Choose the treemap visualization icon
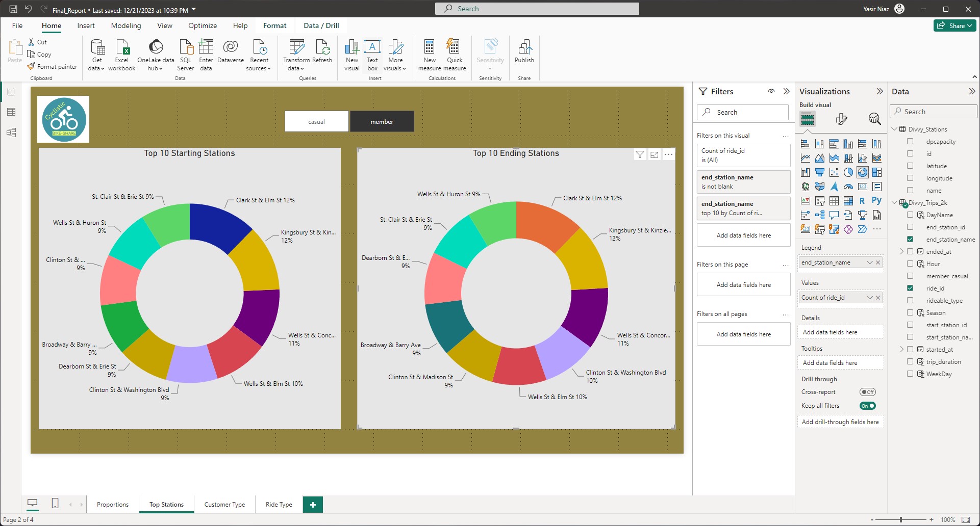Screen dimensions: 980x526 tap(876, 172)
